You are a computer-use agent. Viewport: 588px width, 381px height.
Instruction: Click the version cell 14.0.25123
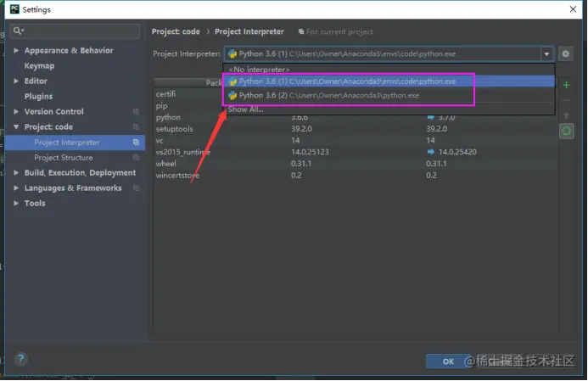click(310, 152)
